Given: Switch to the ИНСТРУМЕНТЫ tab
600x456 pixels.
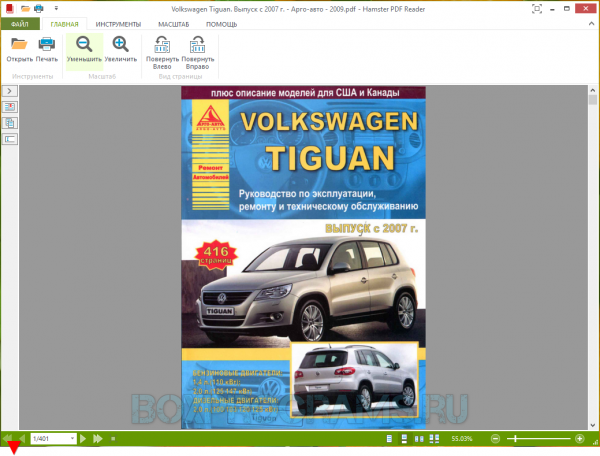Looking at the screenshot, I should click(x=118, y=24).
